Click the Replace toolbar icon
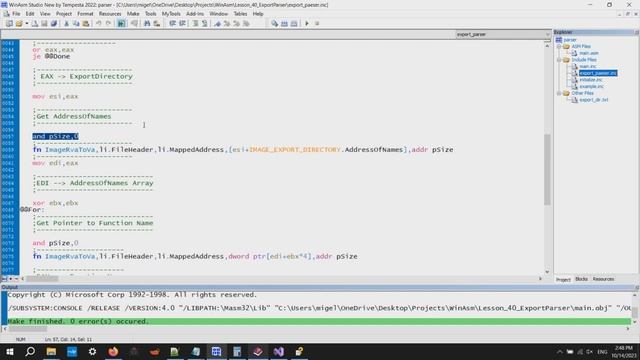The width and height of the screenshot is (640, 360). pyautogui.click(x=156, y=24)
